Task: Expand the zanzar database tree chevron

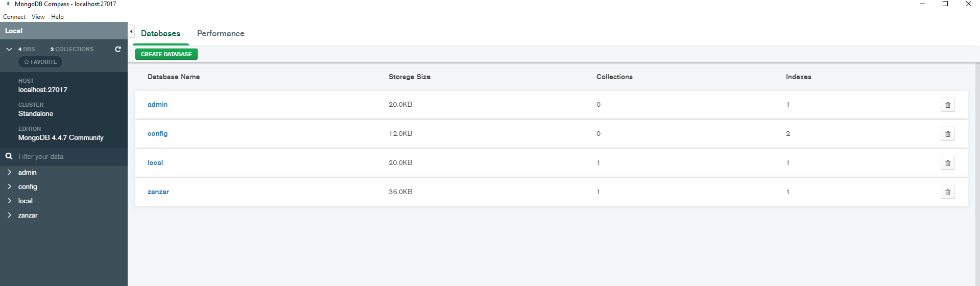Action: [x=9, y=215]
